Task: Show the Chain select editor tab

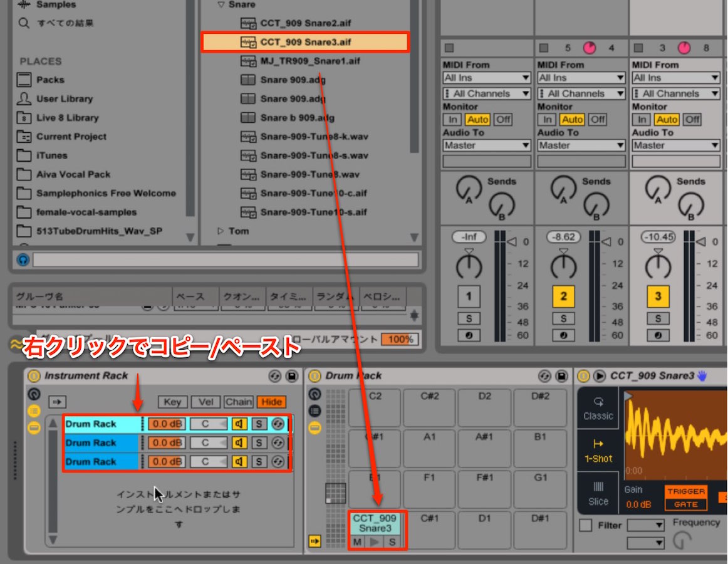Action: click(239, 402)
